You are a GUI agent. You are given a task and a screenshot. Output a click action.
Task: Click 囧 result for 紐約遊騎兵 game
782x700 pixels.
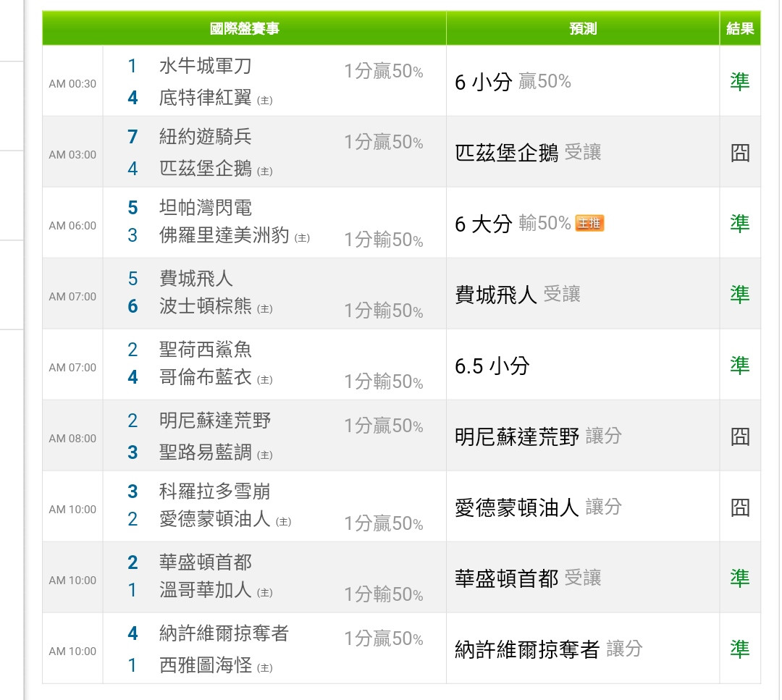coord(740,153)
